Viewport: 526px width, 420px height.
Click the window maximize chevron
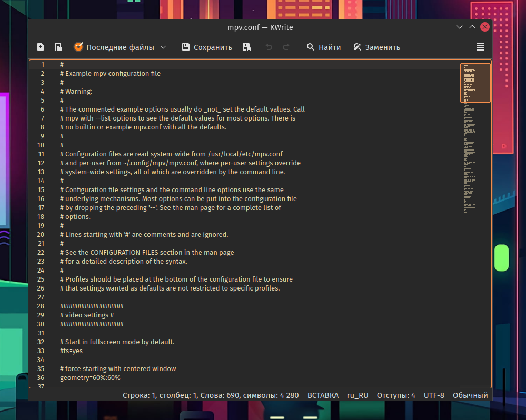(472, 27)
